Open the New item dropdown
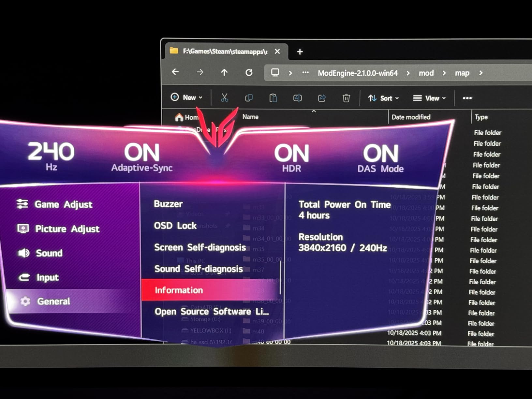Viewport: 532px width, 399px height. tap(186, 97)
